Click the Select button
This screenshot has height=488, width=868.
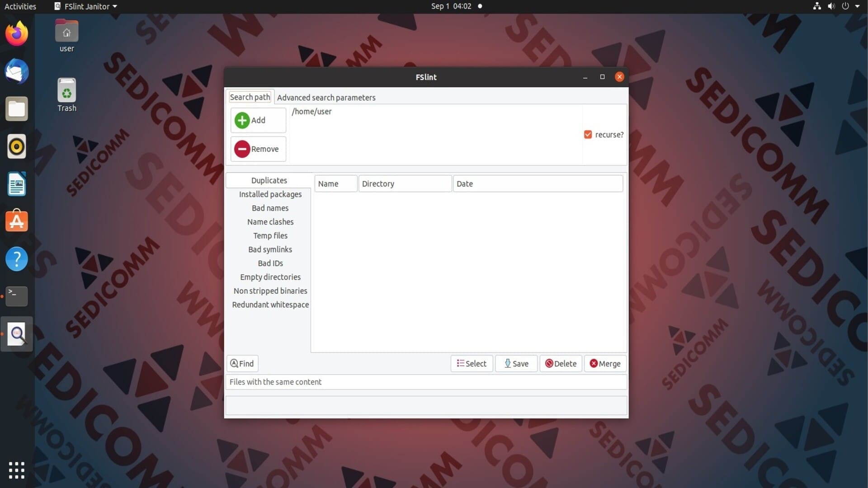(472, 364)
